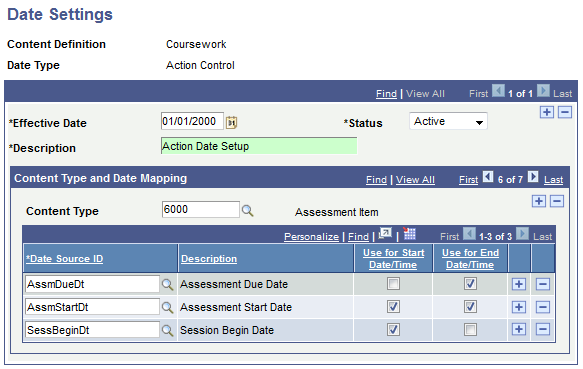Image resolution: width=583 pixels, height=369 pixels.
Task: Look up AssmDueDt date source
Action: [167, 285]
